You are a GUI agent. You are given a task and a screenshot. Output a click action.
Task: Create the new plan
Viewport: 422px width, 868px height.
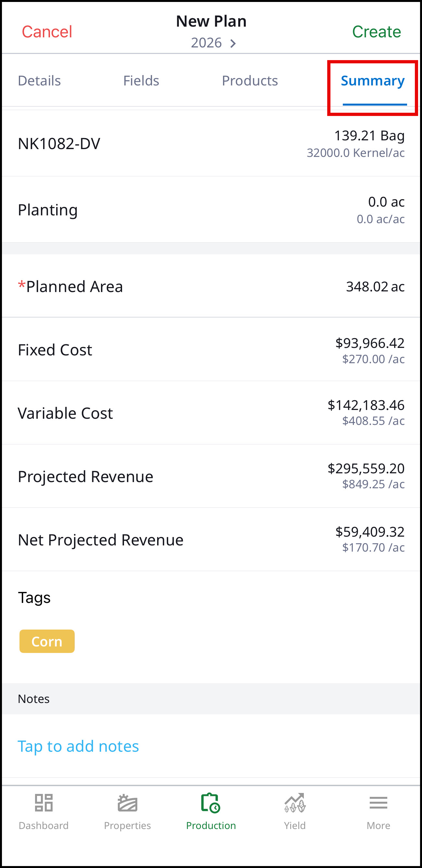(x=377, y=32)
